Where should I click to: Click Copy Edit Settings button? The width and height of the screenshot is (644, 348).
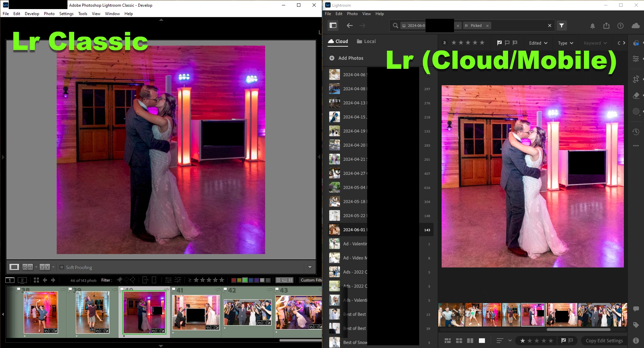pos(604,341)
